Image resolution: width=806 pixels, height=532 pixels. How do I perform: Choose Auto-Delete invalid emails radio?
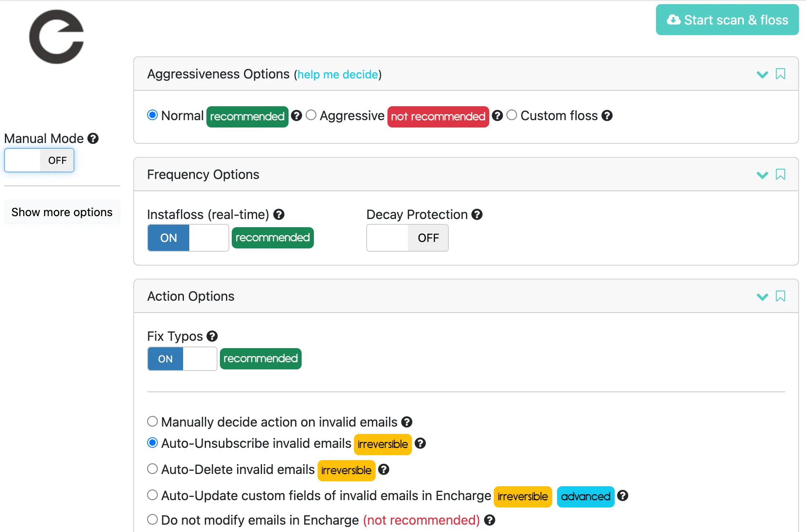(x=152, y=469)
